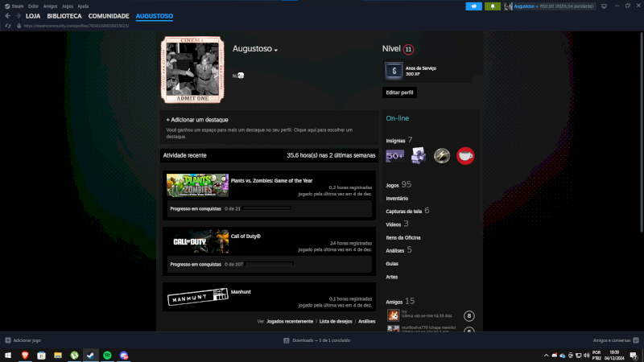Click the red coffee cup badge
This screenshot has height=362, width=644.
[465, 155]
